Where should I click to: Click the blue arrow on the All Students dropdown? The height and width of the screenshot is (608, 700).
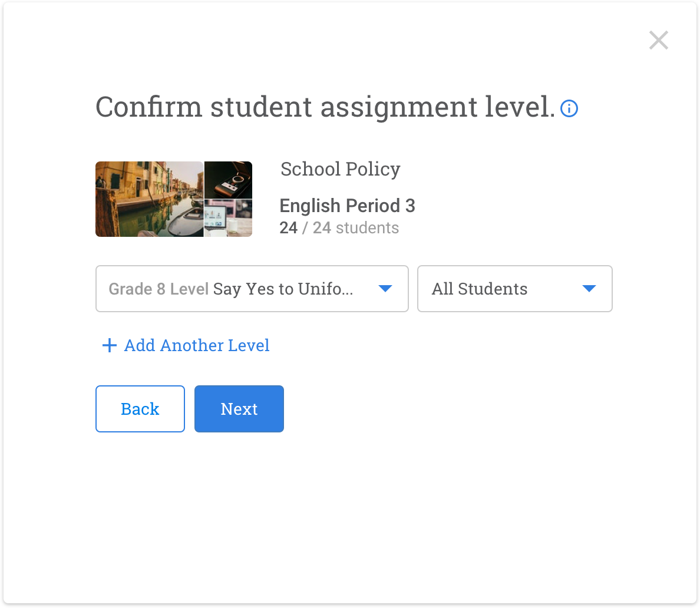[x=589, y=289]
